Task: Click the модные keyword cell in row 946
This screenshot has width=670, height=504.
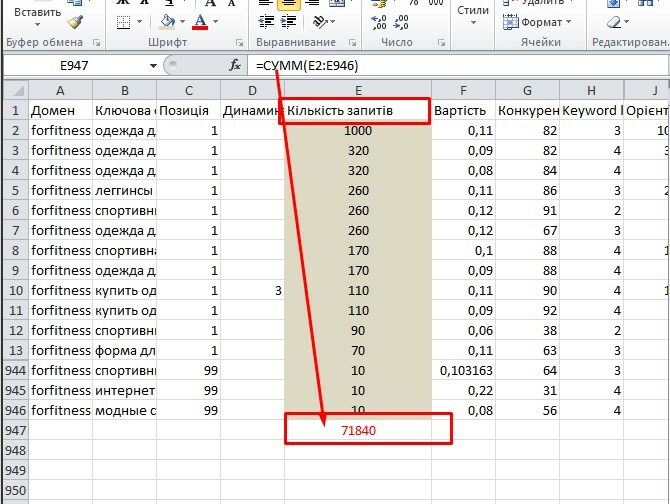Action: (x=124, y=410)
